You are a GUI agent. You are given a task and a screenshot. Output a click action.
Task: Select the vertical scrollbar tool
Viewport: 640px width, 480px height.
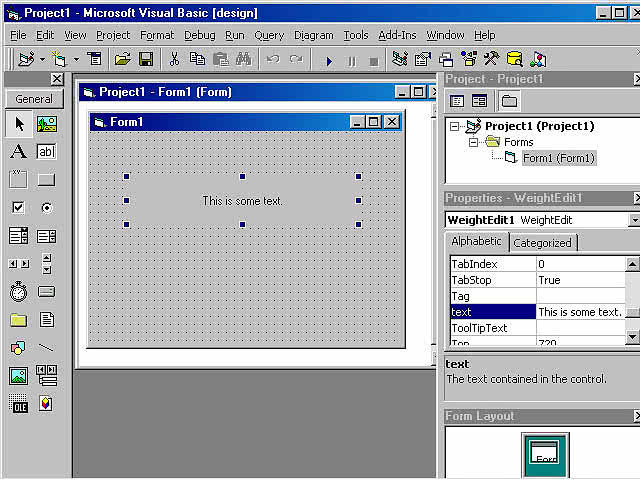(x=47, y=264)
